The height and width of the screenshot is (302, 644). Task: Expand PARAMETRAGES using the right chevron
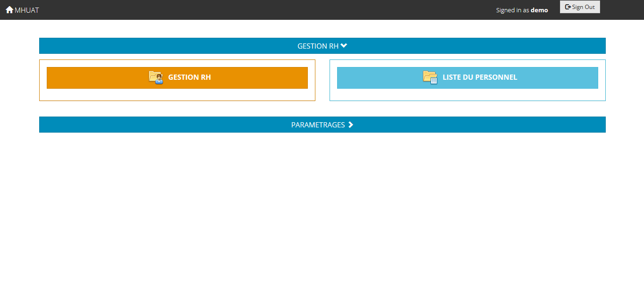pyautogui.click(x=351, y=125)
